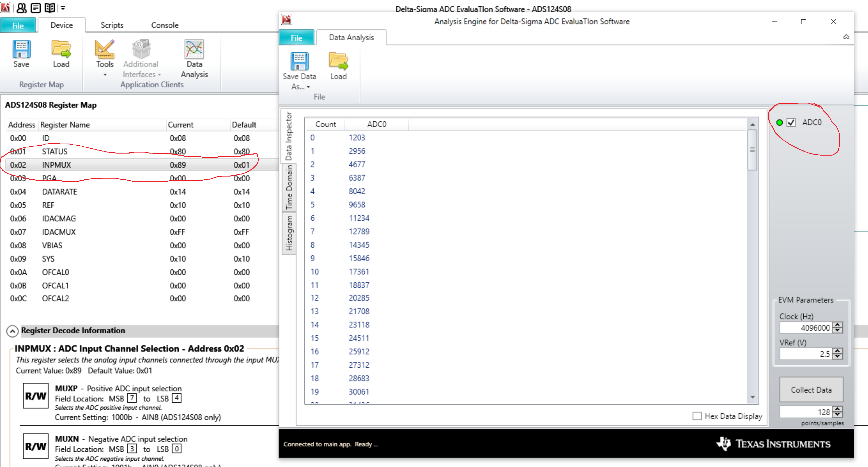The width and height of the screenshot is (868, 467).
Task: Click the user accounts icon in title bar
Action: [21, 8]
